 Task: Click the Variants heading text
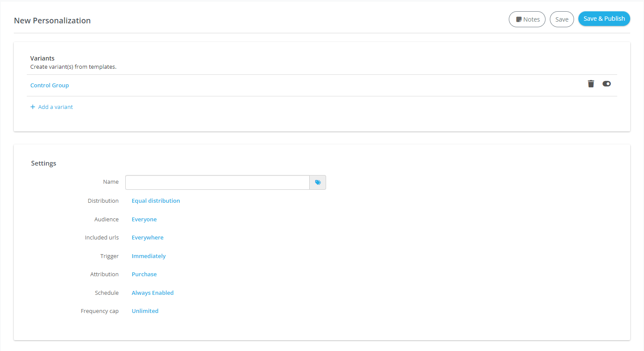(x=42, y=58)
